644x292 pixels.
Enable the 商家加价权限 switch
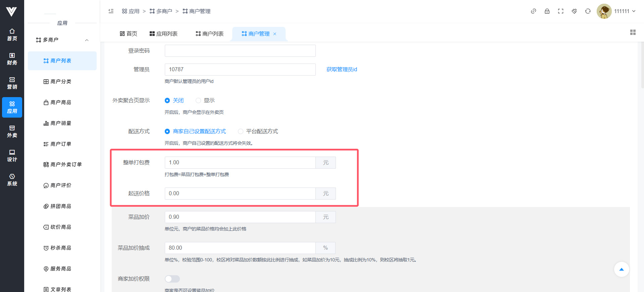tap(172, 279)
